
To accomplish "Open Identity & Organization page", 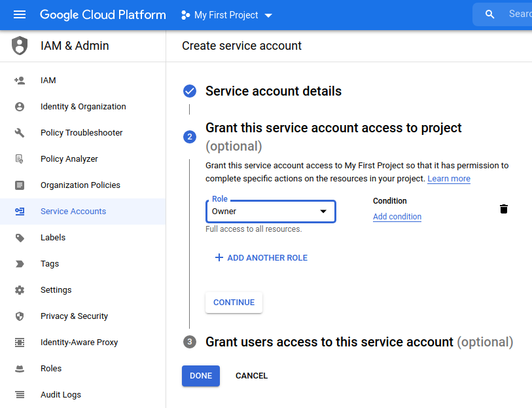I will pyautogui.click(x=83, y=107).
